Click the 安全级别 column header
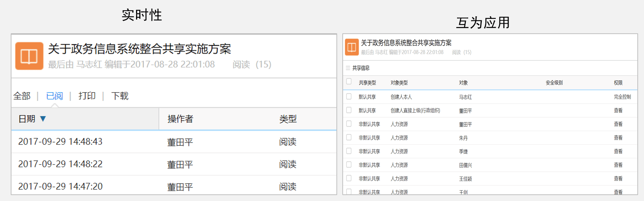Image resolution: width=644 pixels, height=201 pixels. click(554, 83)
